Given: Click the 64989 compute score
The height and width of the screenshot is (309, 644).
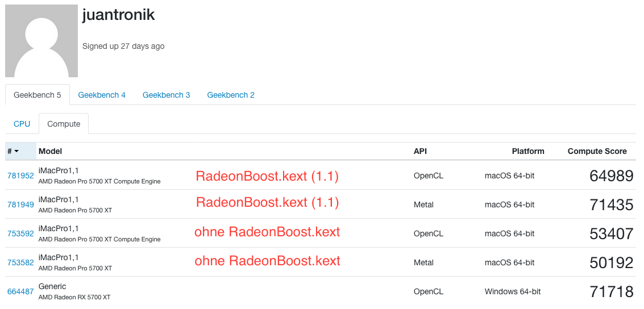Looking at the screenshot, I should (611, 176).
